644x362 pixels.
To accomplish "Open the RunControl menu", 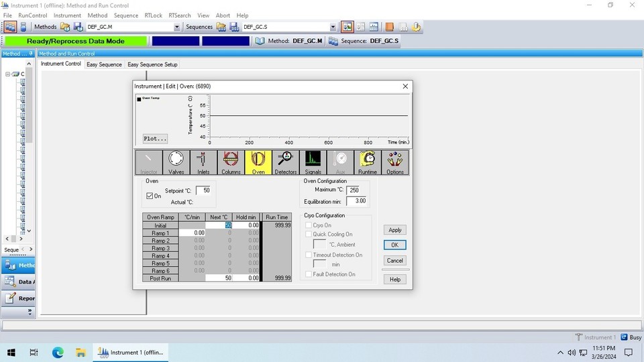I will pos(32,15).
